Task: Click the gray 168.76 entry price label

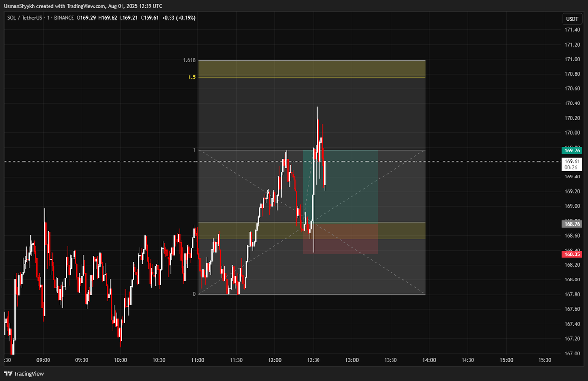Action: (572, 224)
